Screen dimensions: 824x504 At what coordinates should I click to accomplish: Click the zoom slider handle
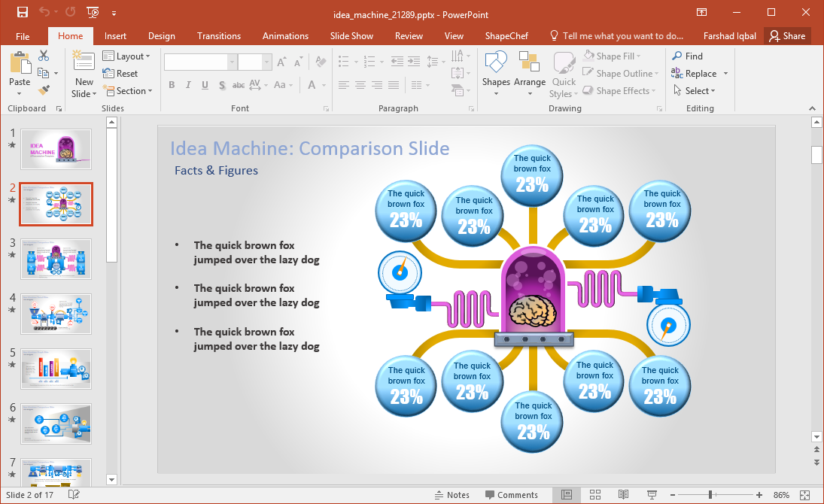[x=710, y=495]
